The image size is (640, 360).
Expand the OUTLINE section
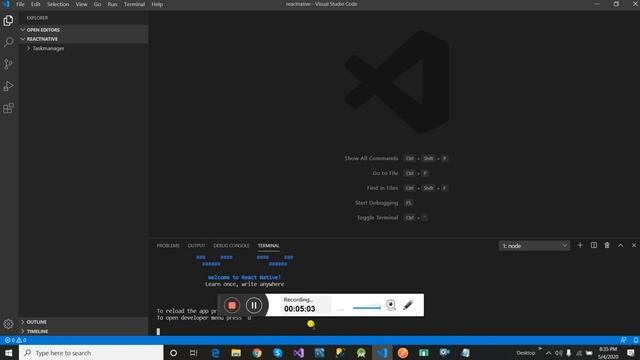84,322
